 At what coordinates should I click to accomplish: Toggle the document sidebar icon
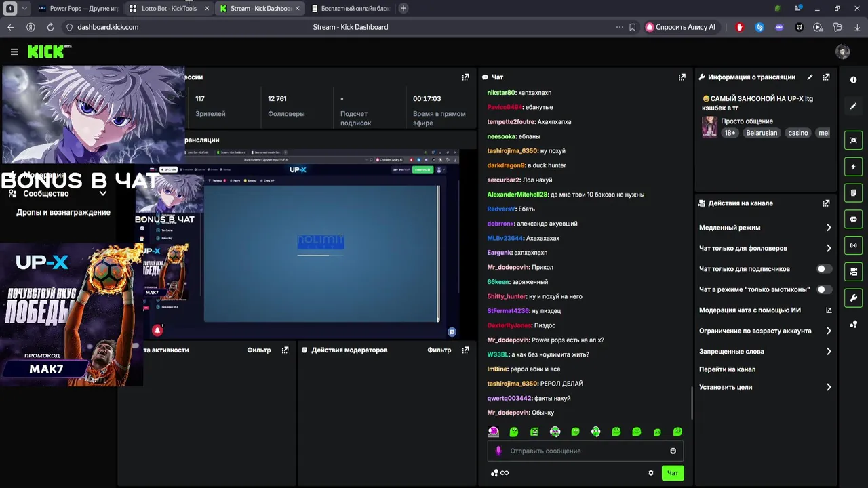(x=853, y=193)
